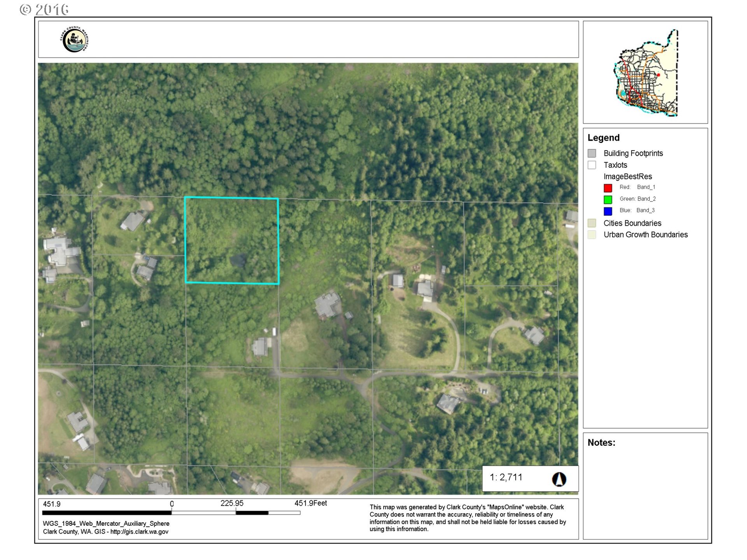747x560 pixels.
Task: Click the north arrow compass icon
Action: (x=559, y=479)
